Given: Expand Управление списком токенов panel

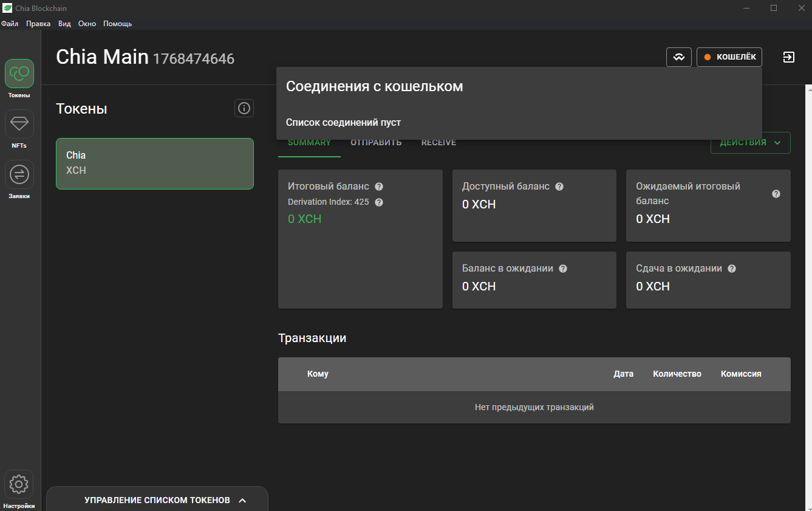Looking at the screenshot, I should (157, 500).
